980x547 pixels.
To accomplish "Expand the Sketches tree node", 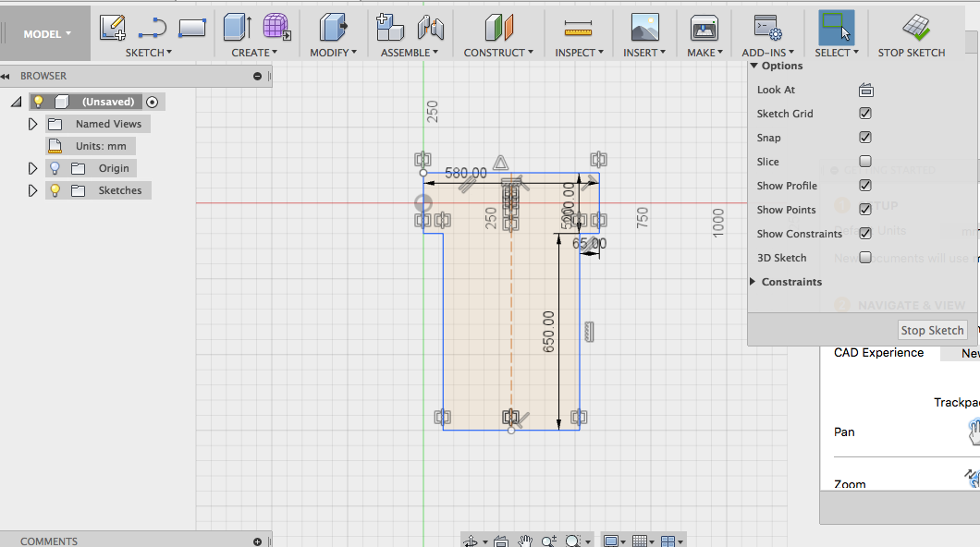I will click(32, 190).
